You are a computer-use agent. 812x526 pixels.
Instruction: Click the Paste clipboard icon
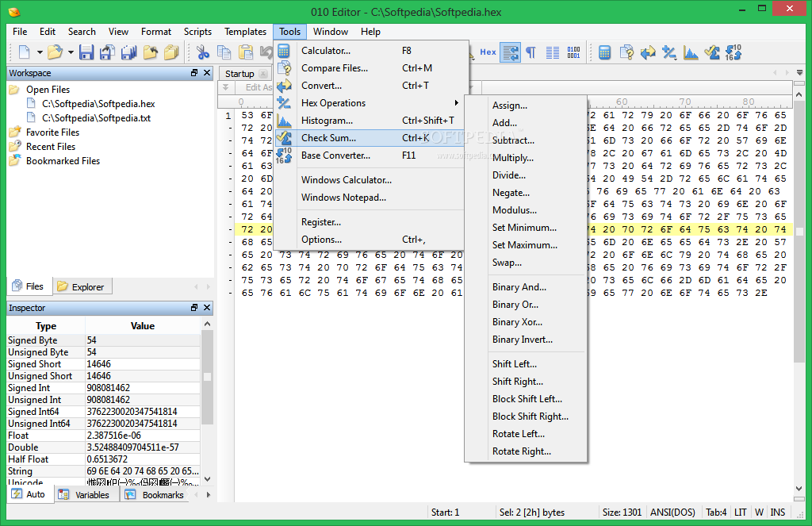click(246, 52)
